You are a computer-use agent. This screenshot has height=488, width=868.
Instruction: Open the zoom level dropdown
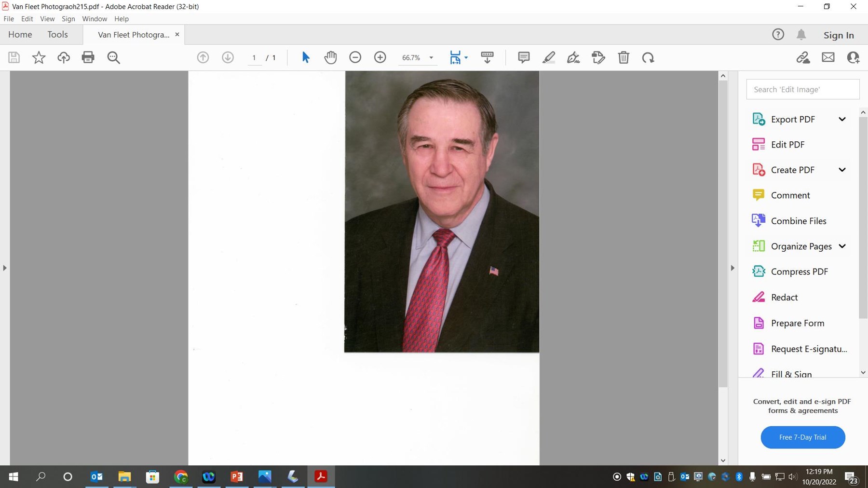(431, 57)
